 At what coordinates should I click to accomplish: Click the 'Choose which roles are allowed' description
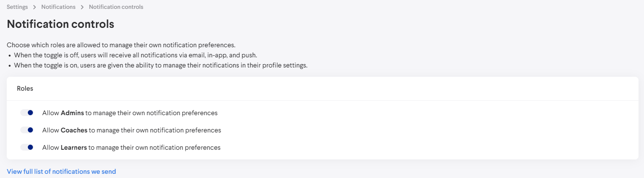tap(121, 45)
